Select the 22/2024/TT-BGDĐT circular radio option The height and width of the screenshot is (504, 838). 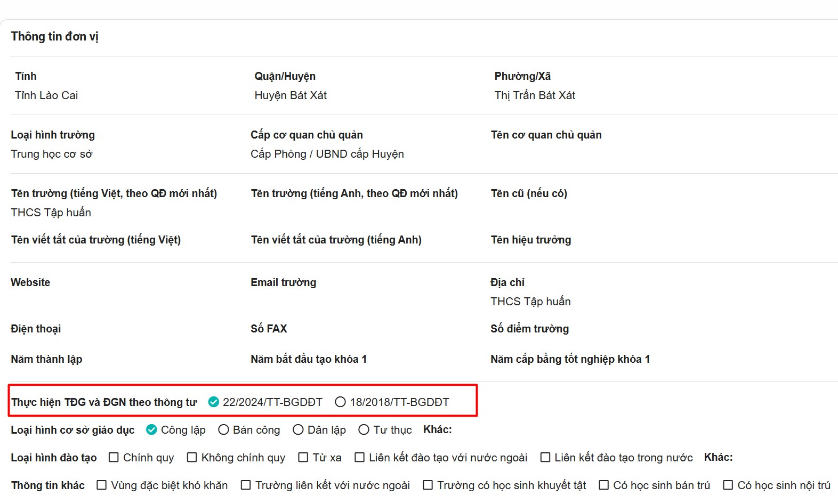pos(213,402)
